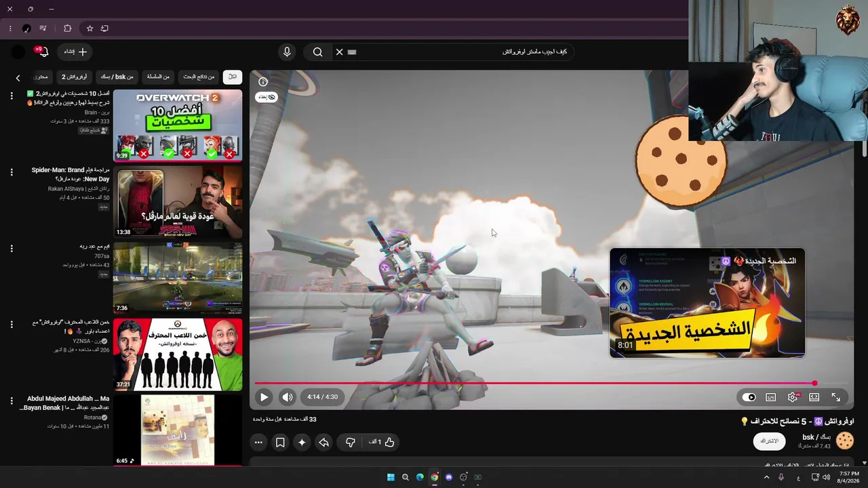The height and width of the screenshot is (488, 868).
Task: Play the paused video
Action: [x=264, y=397]
